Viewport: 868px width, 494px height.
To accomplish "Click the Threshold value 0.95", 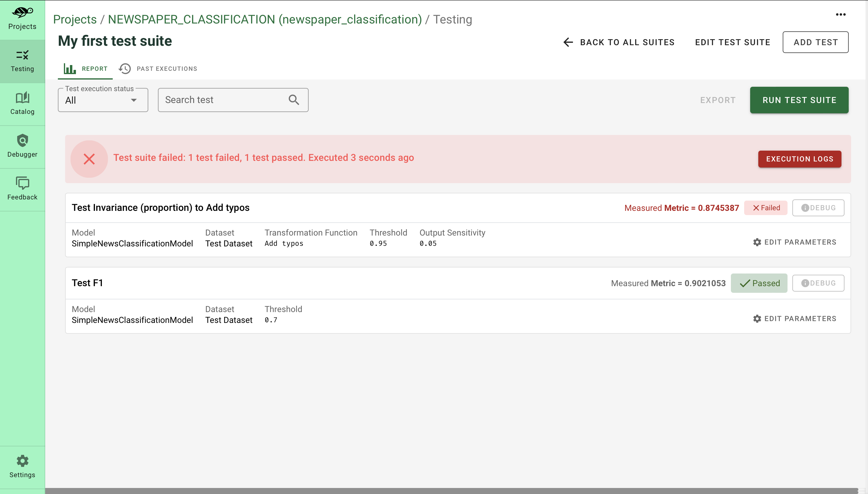I will [378, 243].
